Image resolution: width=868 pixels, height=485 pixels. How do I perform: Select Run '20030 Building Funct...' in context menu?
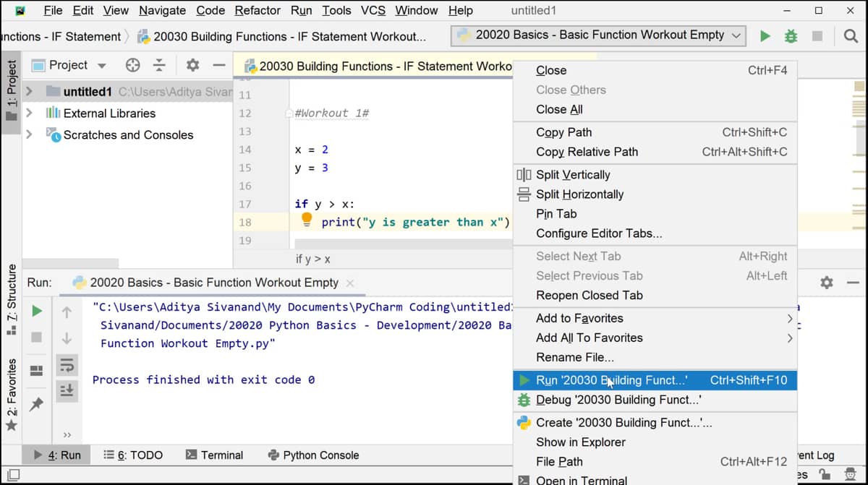[x=655, y=380]
